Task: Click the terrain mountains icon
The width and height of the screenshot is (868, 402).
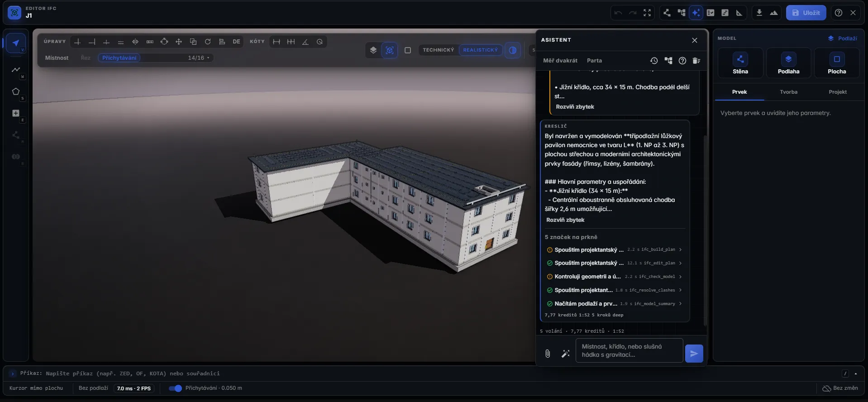Action: click(x=774, y=13)
